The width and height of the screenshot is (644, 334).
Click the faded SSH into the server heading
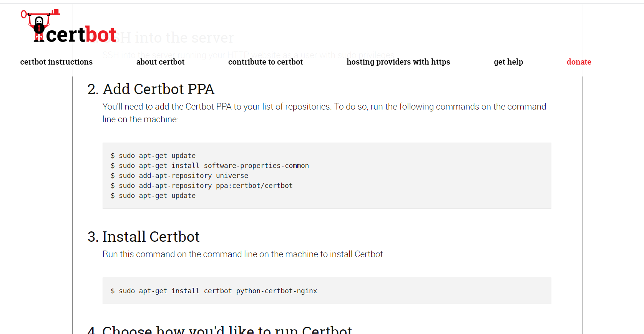[175, 38]
